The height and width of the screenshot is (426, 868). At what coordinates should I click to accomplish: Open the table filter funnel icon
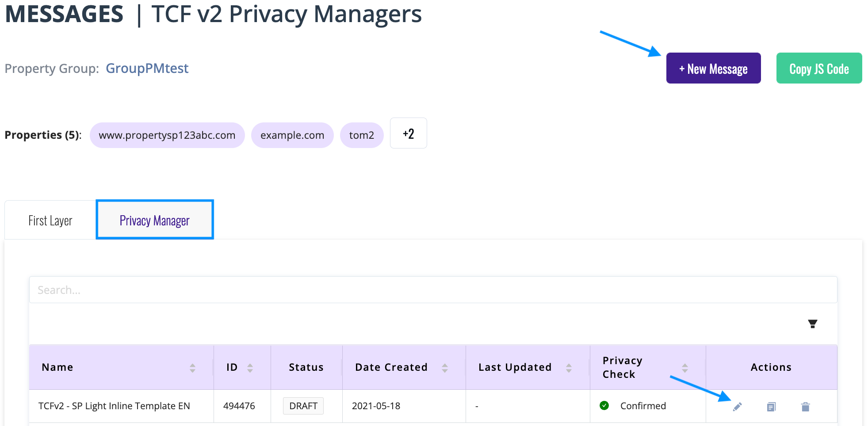[x=812, y=324]
